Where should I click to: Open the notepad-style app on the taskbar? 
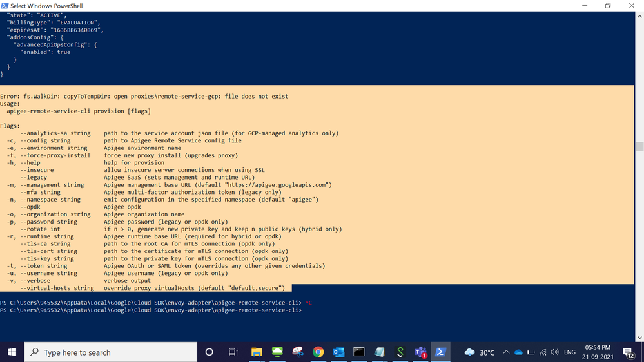click(379, 352)
